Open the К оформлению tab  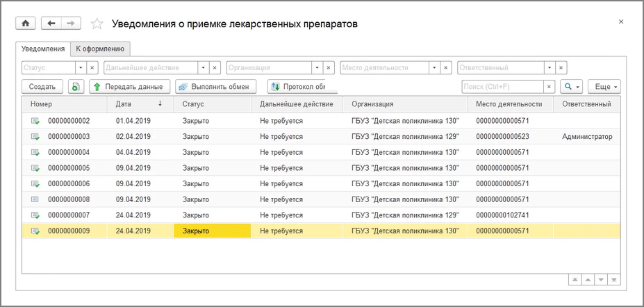coord(100,49)
